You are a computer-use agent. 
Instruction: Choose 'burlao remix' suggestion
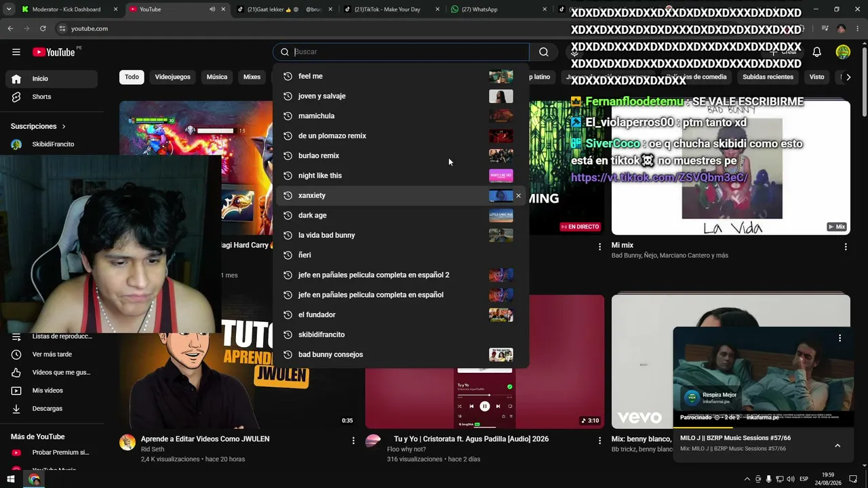coord(401,156)
